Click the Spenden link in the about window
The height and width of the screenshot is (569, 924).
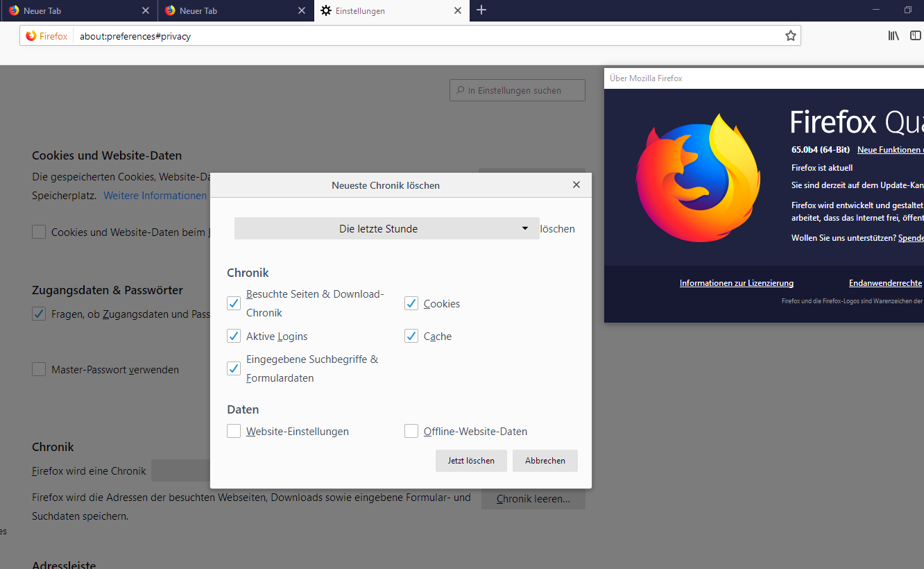[x=911, y=238]
